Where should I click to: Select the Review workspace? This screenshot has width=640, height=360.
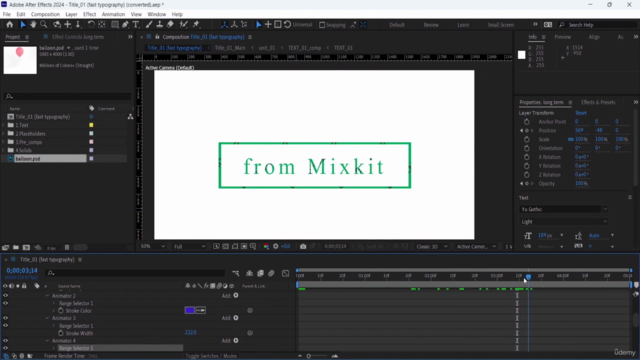431,25
